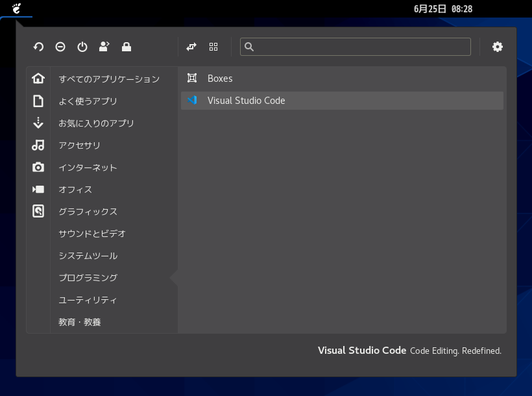
Task: Click the lock screen padlock icon
Action: [x=127, y=47]
